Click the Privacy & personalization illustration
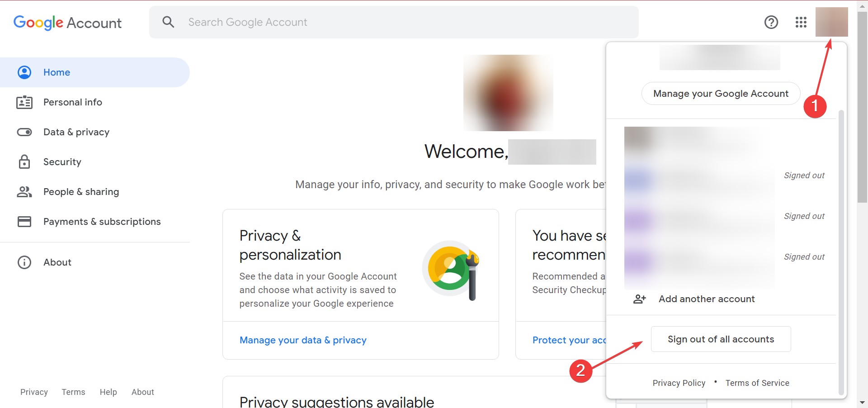This screenshot has width=868, height=408. pyautogui.click(x=451, y=270)
